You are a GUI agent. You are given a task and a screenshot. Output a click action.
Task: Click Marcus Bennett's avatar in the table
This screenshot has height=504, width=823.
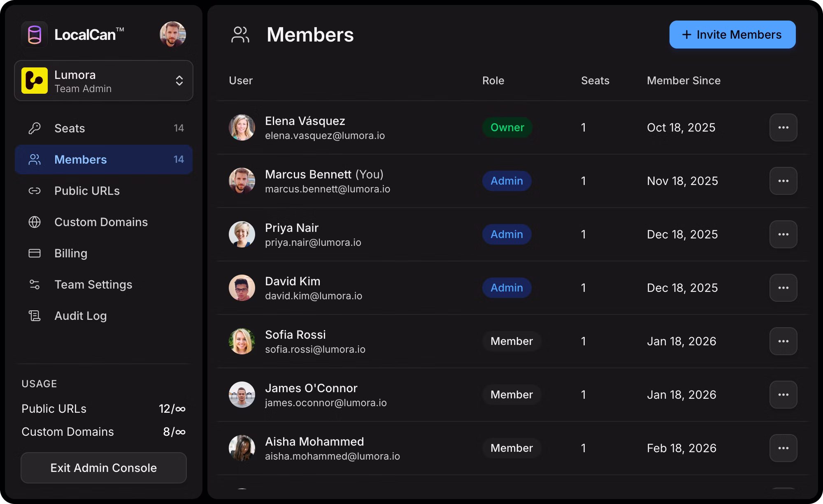242,181
